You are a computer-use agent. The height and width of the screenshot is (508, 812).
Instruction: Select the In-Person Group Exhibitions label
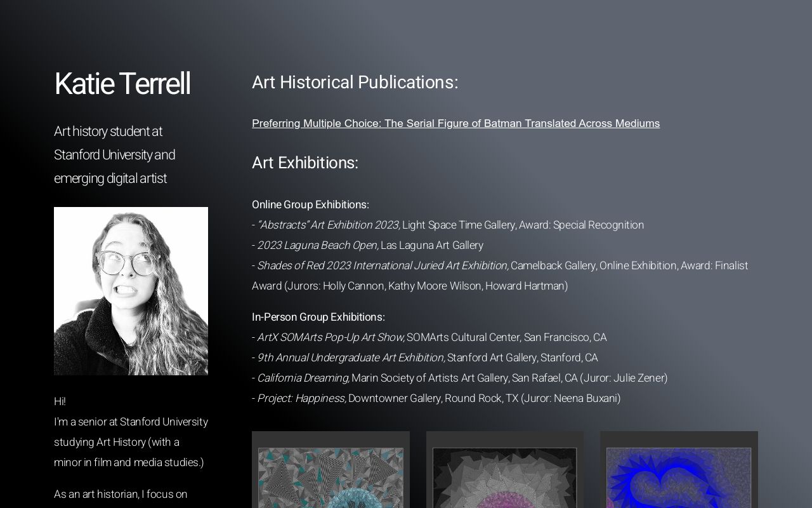tap(318, 317)
